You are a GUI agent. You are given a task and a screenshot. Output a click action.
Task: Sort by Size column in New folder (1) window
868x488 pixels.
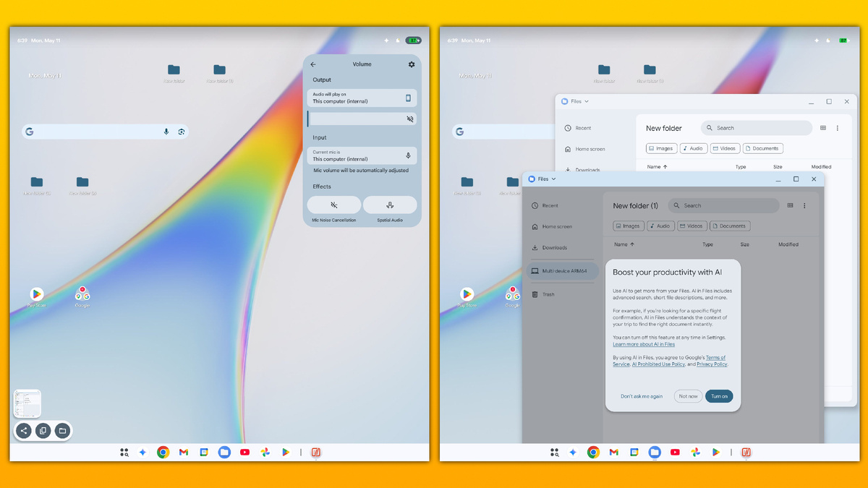tap(744, 244)
